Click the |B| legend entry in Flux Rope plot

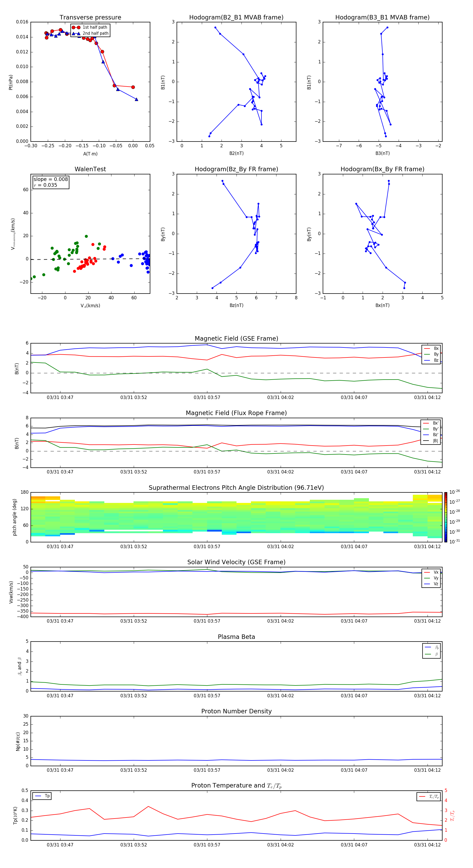coord(431,441)
